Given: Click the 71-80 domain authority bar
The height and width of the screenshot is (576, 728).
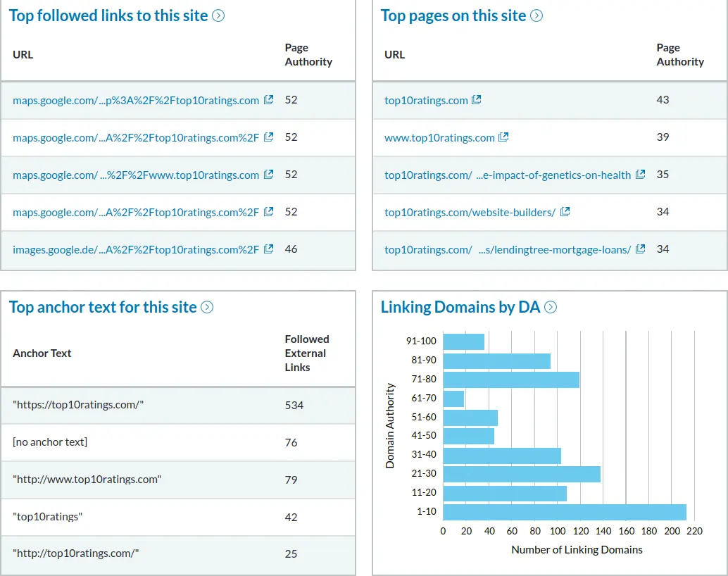Looking at the screenshot, I should [x=511, y=380].
